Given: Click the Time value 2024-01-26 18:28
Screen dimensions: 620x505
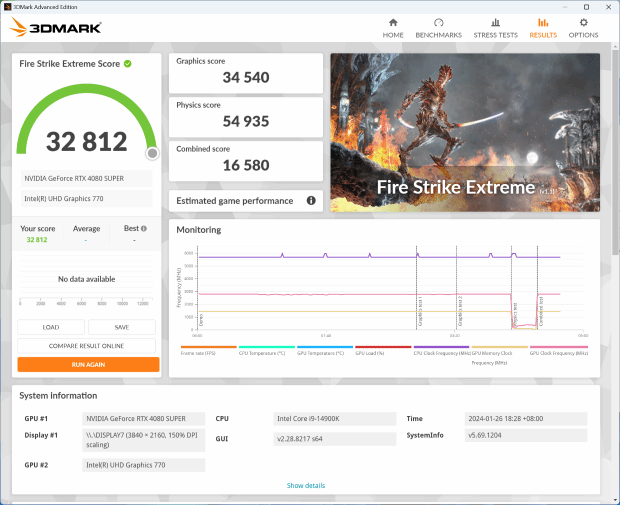Looking at the screenshot, I should (526, 418).
